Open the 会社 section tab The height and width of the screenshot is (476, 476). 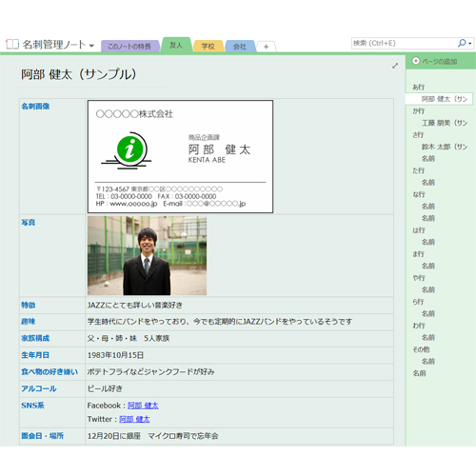pyautogui.click(x=240, y=47)
